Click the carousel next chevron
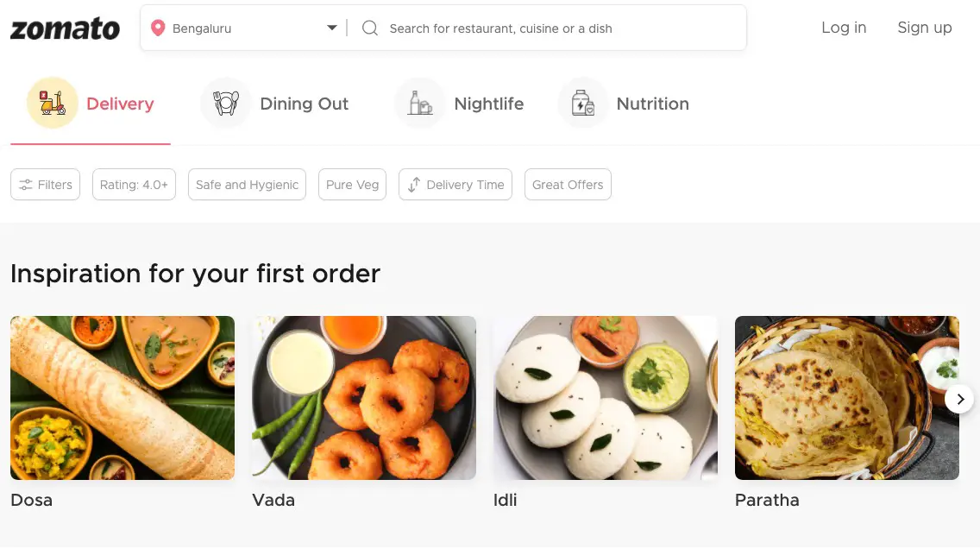 [959, 399]
